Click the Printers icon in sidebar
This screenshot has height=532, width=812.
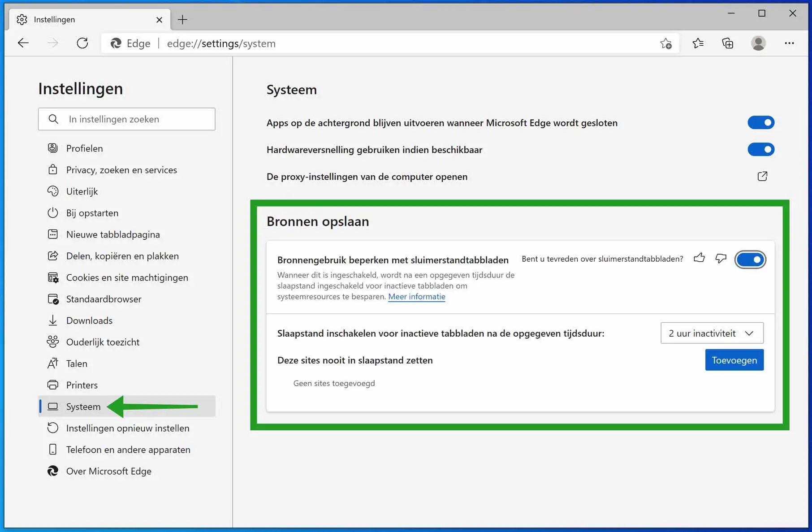pyautogui.click(x=53, y=385)
